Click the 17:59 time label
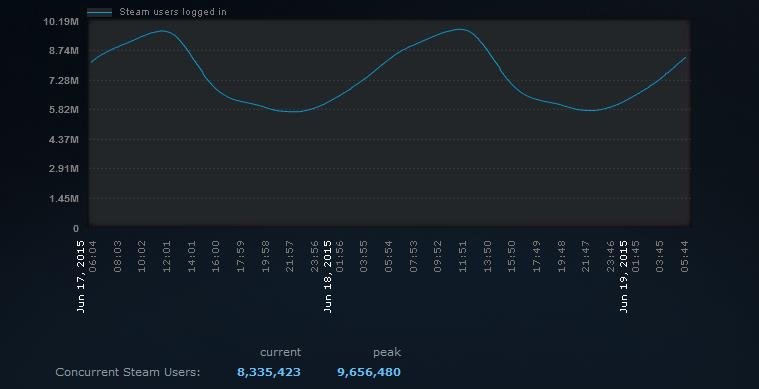The image size is (759, 389). point(241,256)
